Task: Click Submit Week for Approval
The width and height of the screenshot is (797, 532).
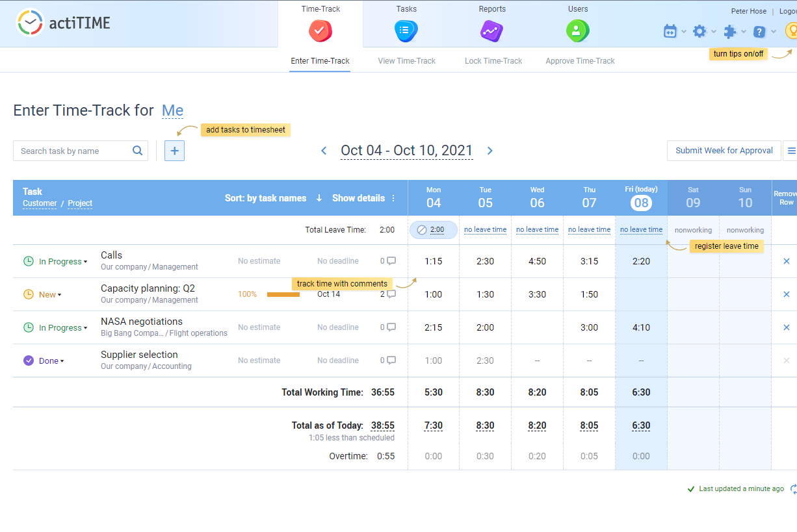Action: click(x=724, y=151)
